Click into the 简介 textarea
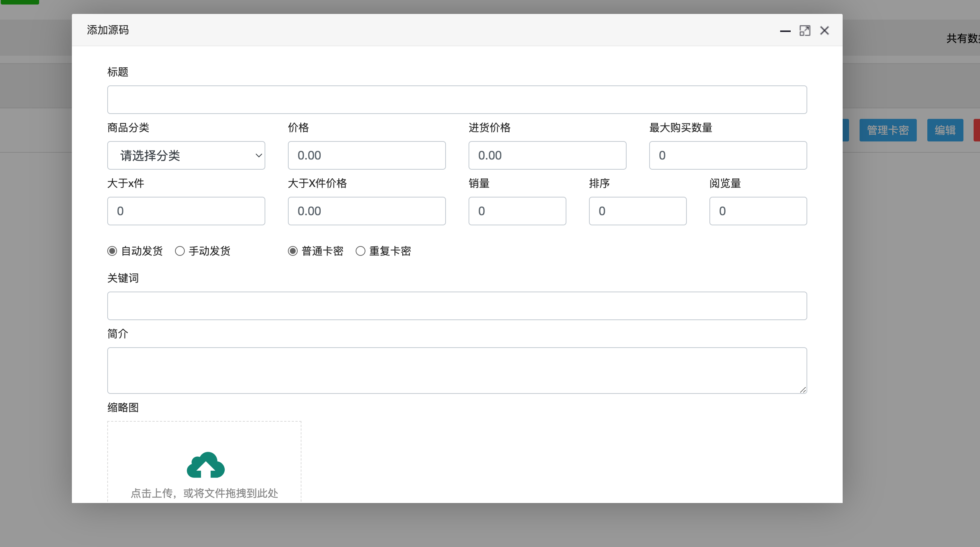980x547 pixels. [x=457, y=371]
